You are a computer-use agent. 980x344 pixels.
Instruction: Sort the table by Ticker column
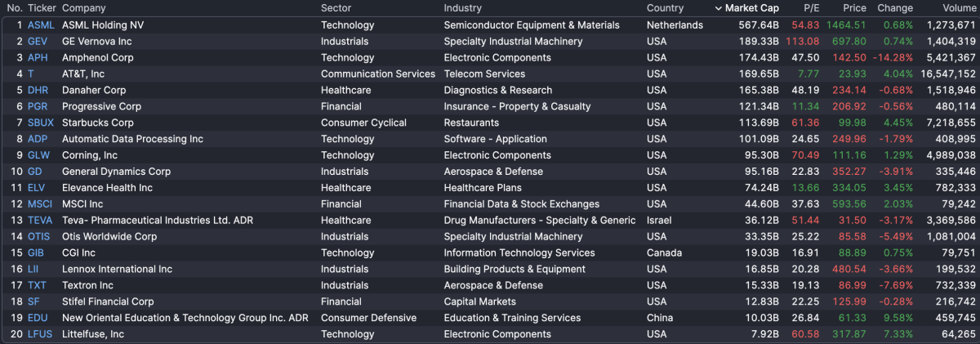[x=42, y=8]
